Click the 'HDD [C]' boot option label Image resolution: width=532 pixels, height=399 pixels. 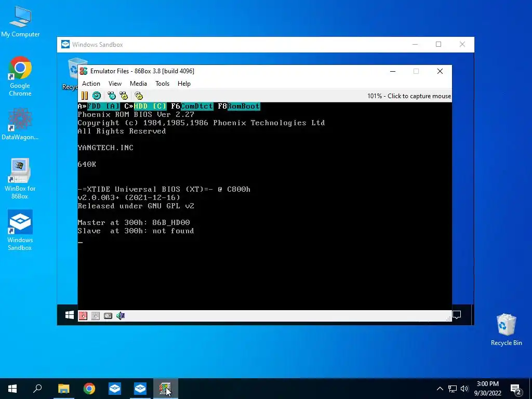coord(150,106)
